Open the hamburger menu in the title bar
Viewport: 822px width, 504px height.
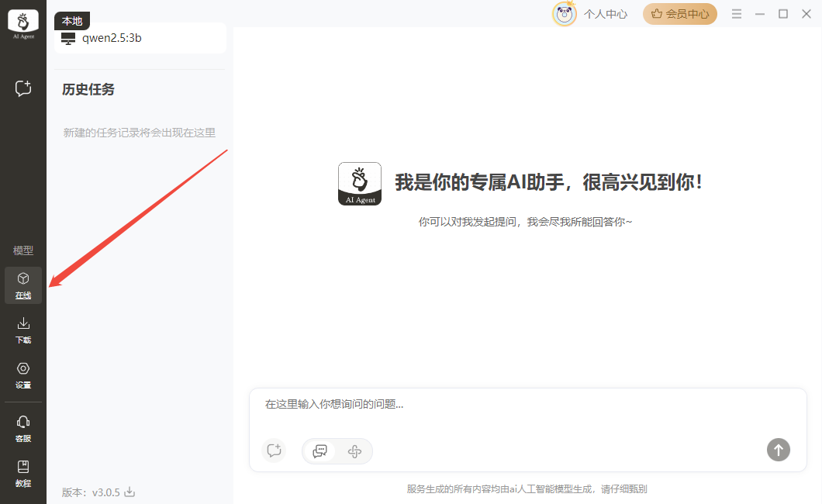point(737,14)
